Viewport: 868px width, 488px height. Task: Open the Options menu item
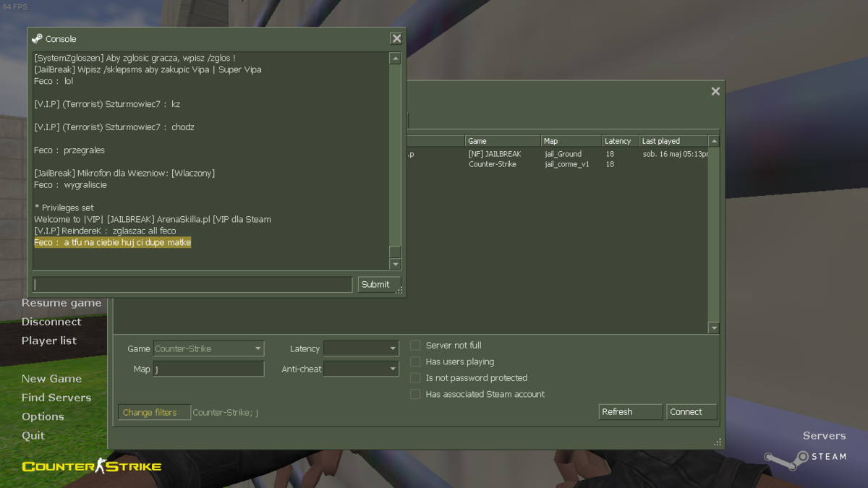43,416
